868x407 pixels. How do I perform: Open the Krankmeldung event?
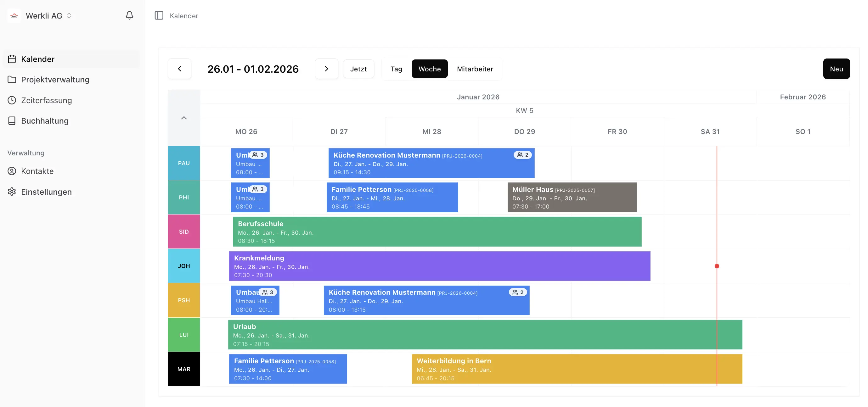click(x=439, y=266)
